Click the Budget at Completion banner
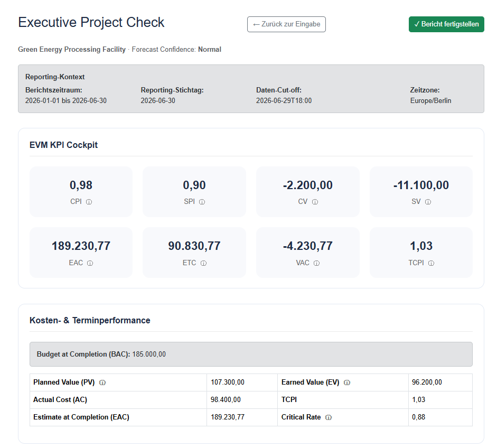The height and width of the screenshot is (448, 497). (251, 354)
